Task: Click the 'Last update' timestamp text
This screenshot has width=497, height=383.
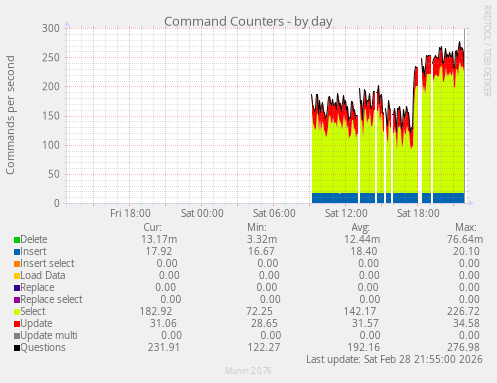Action: tap(394, 359)
